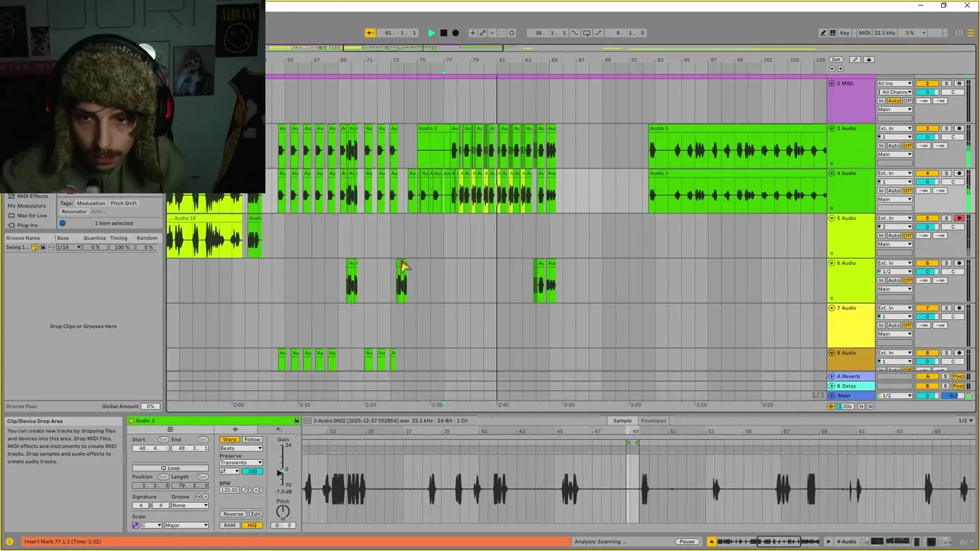Toggle the HiQ button
This screenshot has width=980, height=551.
pos(251,525)
